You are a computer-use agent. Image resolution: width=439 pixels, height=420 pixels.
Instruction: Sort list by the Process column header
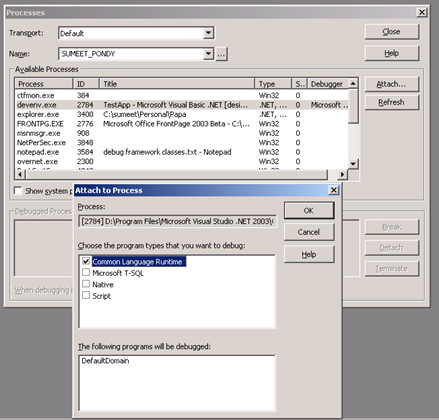pos(44,84)
